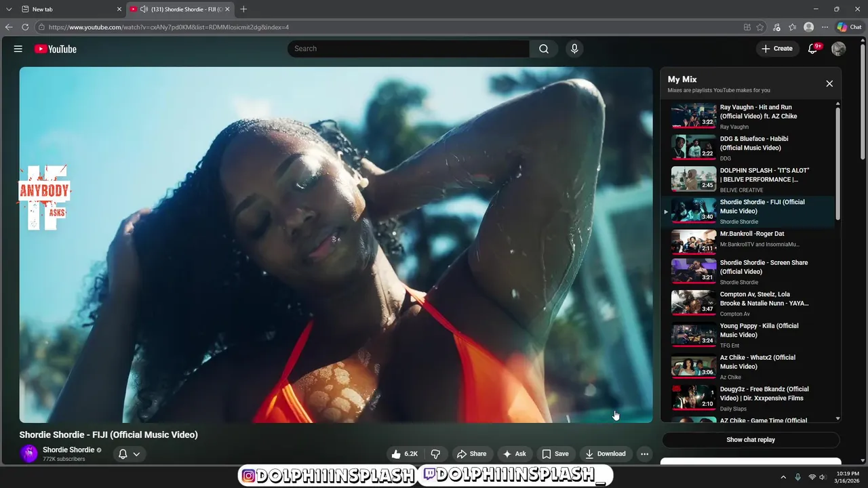Screen dimensions: 868x488
Task: Play Shordie Shordie - Screen Share thumbnail
Action: click(694, 271)
